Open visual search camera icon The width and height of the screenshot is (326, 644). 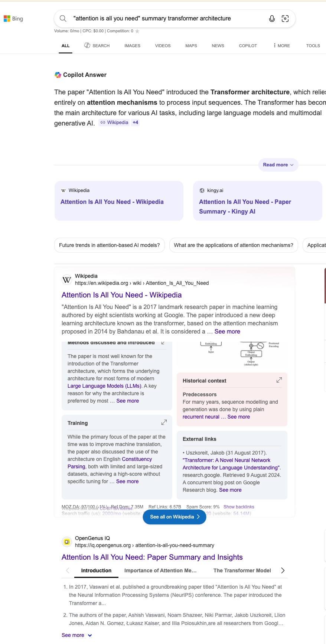(x=285, y=19)
